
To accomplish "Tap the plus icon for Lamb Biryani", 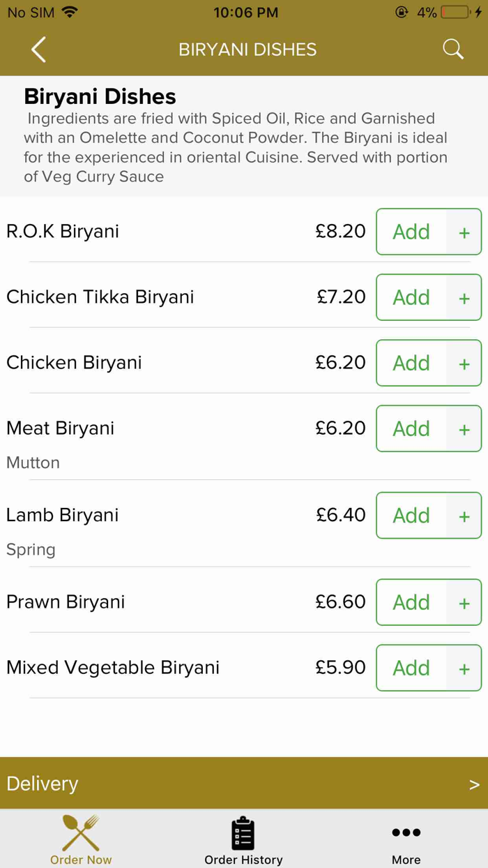I will 464,516.
